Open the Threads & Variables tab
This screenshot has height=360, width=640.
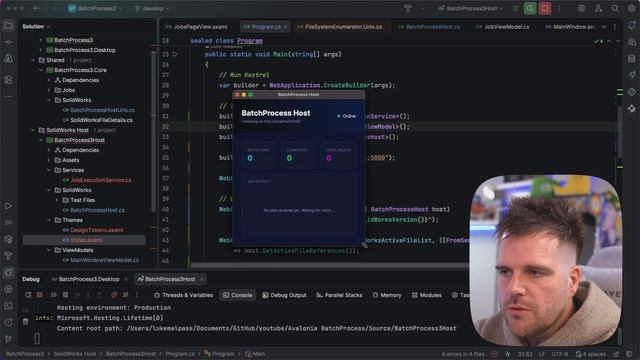pyautogui.click(x=184, y=295)
